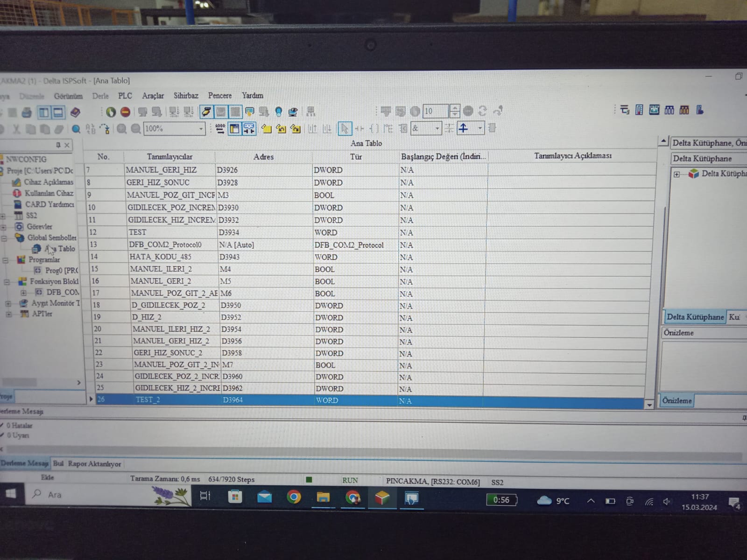Open the ampersand combo box dropdown

coord(437,128)
